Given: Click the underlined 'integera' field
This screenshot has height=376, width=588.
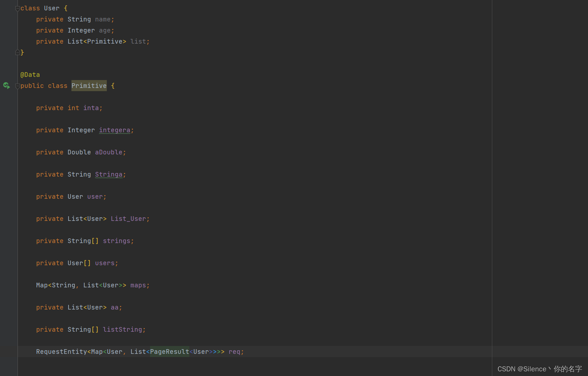Looking at the screenshot, I should 115,130.
